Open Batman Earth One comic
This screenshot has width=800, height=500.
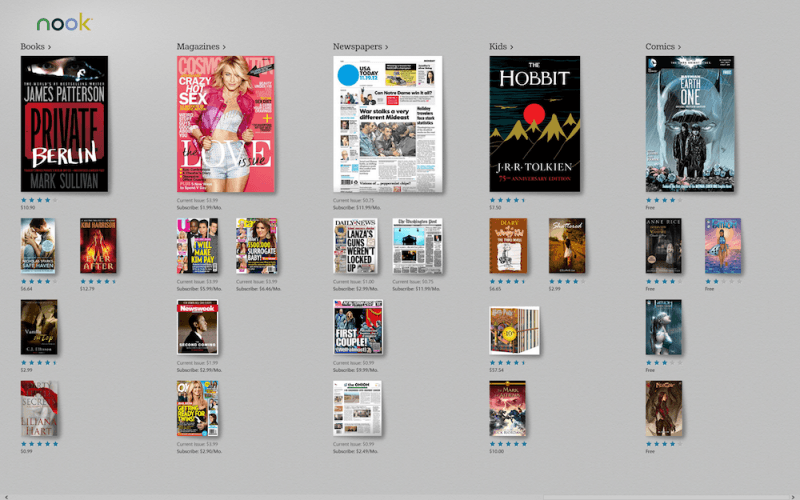(690, 124)
